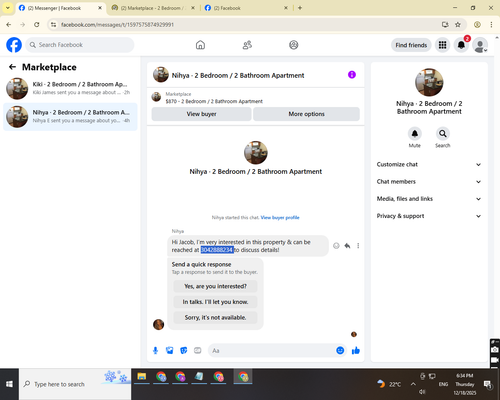Image resolution: width=500 pixels, height=400 pixels.
Task: Click the Find friends button
Action: pos(411,45)
